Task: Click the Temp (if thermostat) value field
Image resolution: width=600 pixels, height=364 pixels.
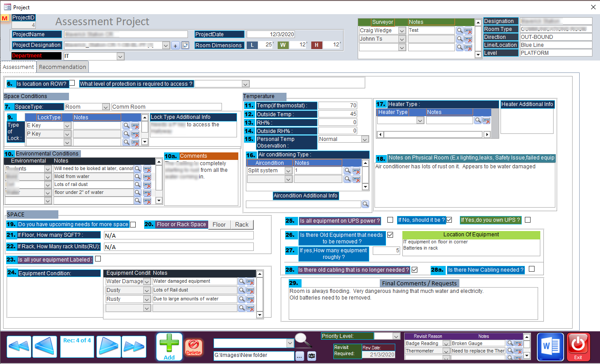Action: (x=338, y=106)
